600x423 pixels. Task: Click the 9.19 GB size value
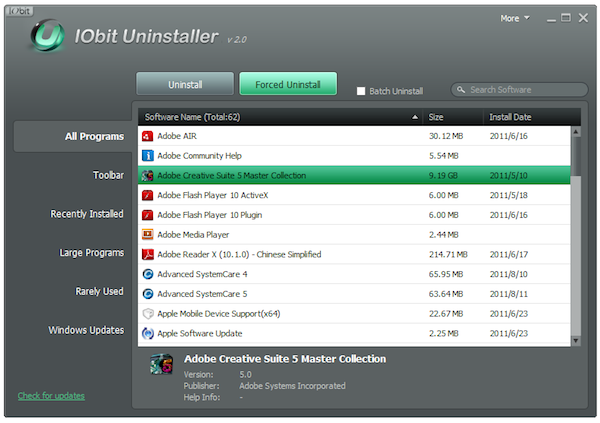(x=443, y=176)
